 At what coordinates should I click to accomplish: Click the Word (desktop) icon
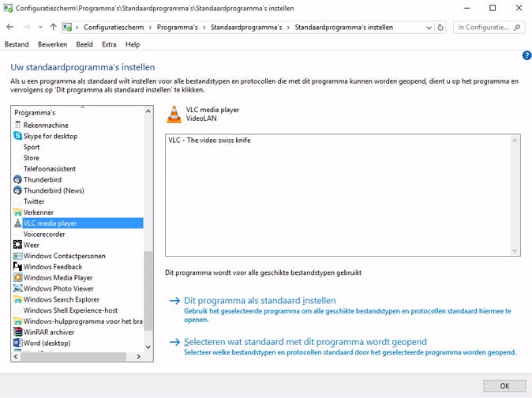tap(17, 343)
